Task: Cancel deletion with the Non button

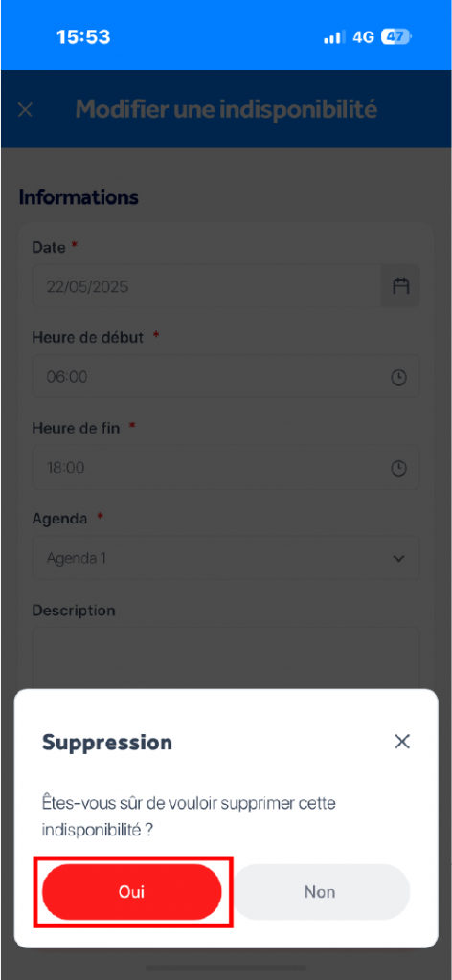Action: pos(322,891)
